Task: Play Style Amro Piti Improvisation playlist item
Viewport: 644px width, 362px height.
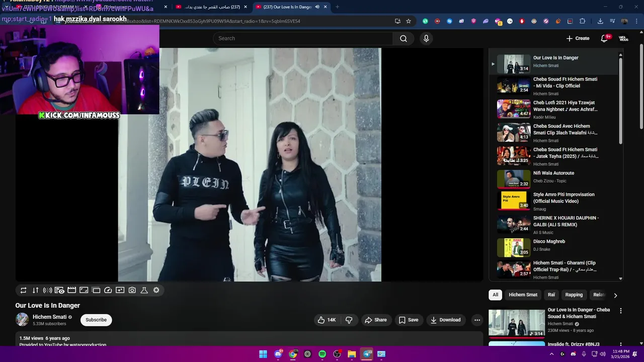Action: point(553,201)
